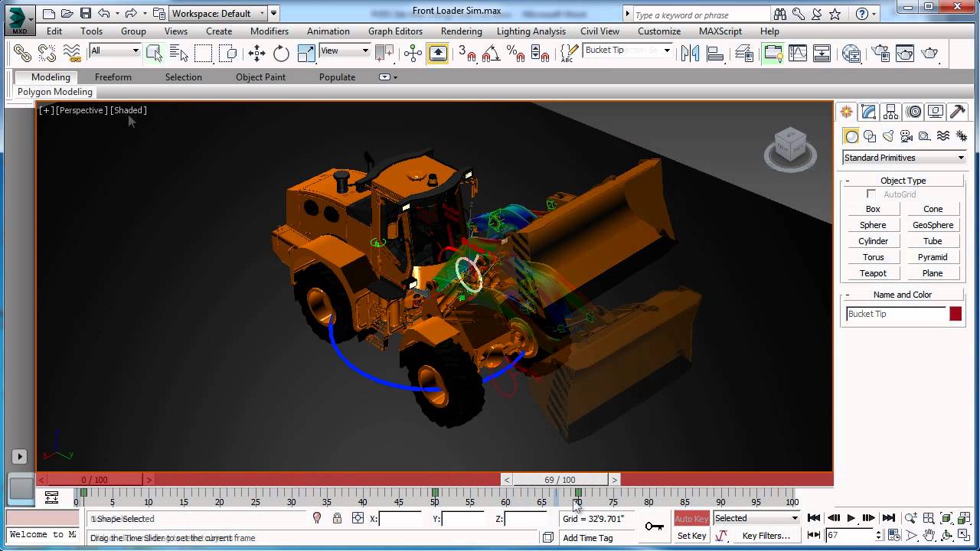Toggle Window/Crossing selection mode
The width and height of the screenshot is (980, 551).
227,53
